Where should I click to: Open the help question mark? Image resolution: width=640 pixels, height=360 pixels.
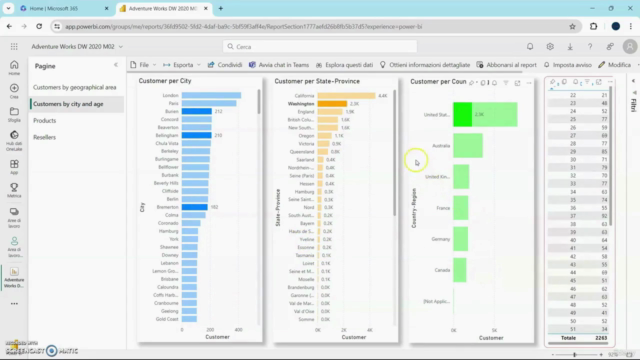click(x=590, y=47)
